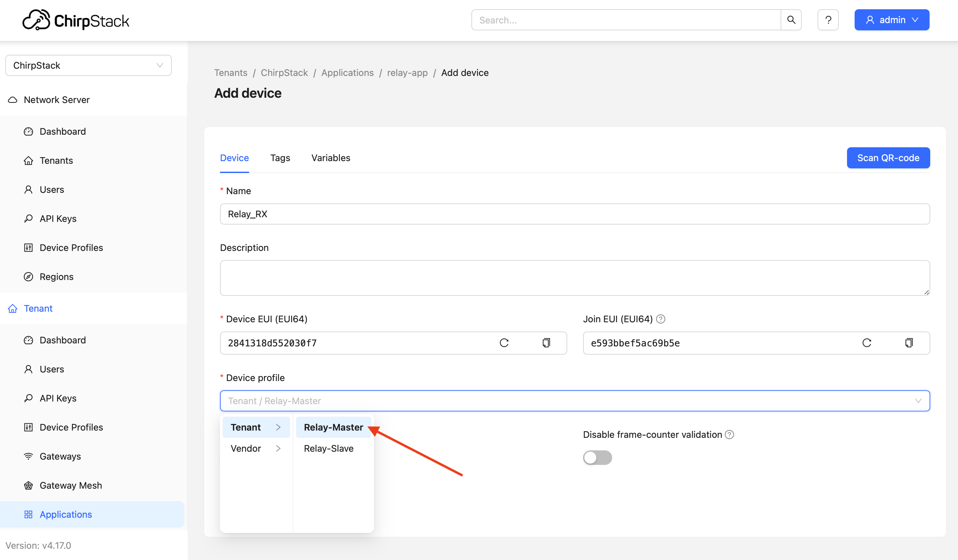Collapse the Device profile dropdown arrow
This screenshot has width=958, height=560.
click(x=918, y=401)
